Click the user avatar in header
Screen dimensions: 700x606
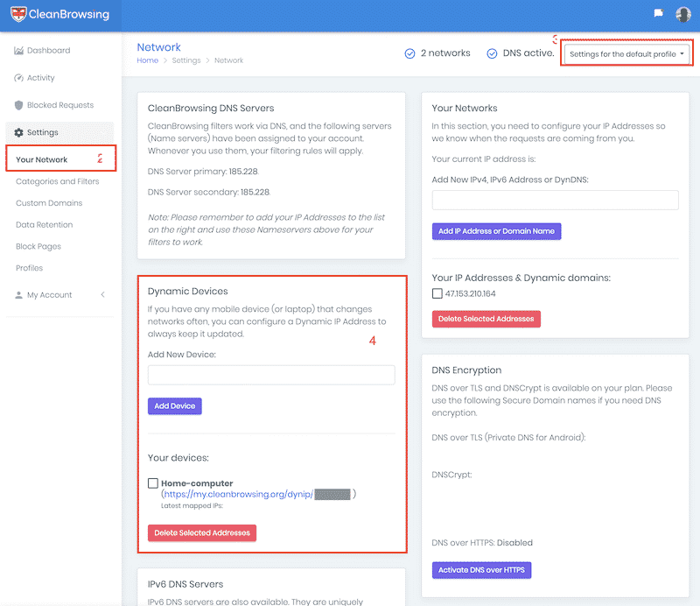[682, 14]
